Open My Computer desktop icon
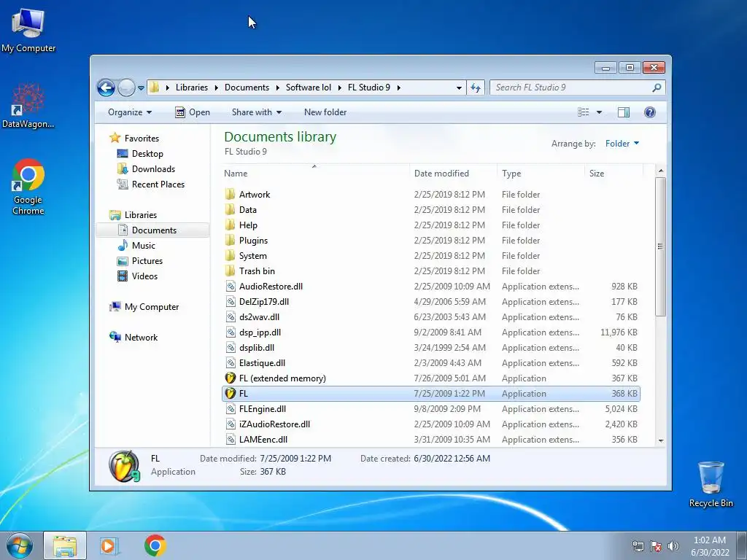Viewport: 747px width, 560px height. [x=28, y=30]
